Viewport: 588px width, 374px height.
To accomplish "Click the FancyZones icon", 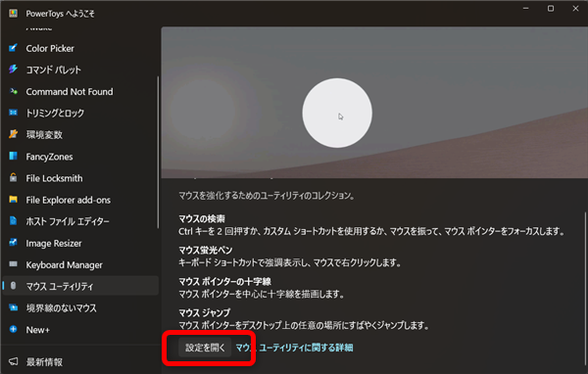I will [13, 156].
